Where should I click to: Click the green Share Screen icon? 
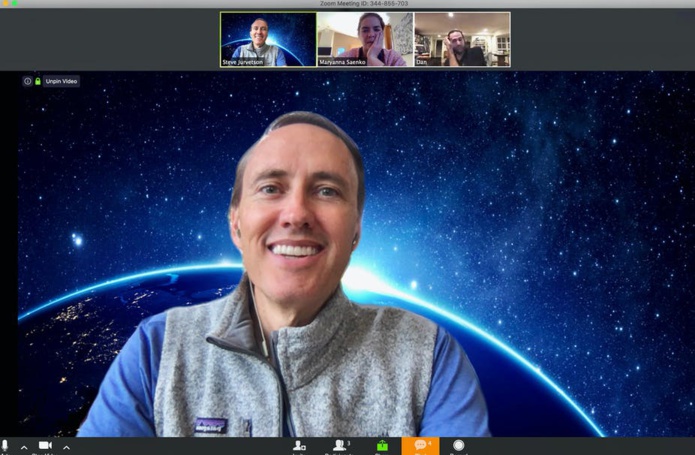[381, 445]
